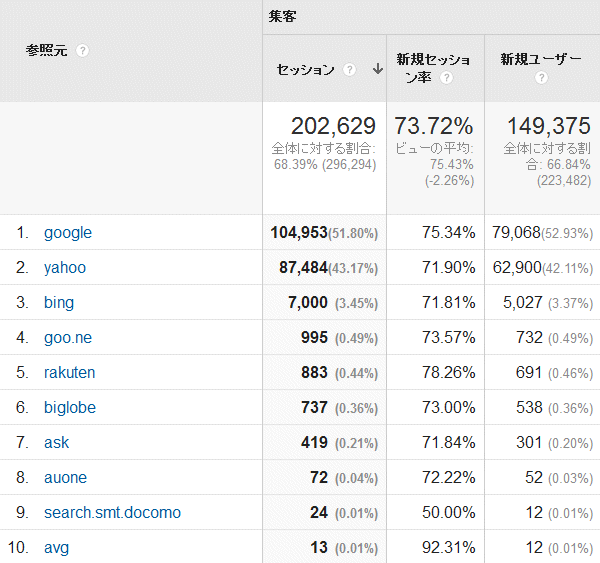Select ask new session rate 71.84%
This screenshot has height=563, width=600.
pos(448,443)
